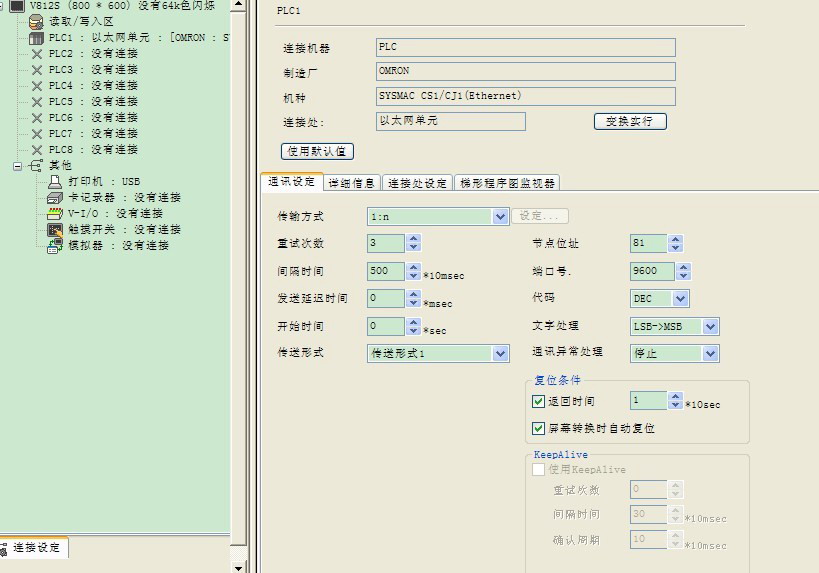Select the V-I/O icon
Image resolution: width=819 pixels, height=573 pixels.
pyautogui.click(x=55, y=214)
